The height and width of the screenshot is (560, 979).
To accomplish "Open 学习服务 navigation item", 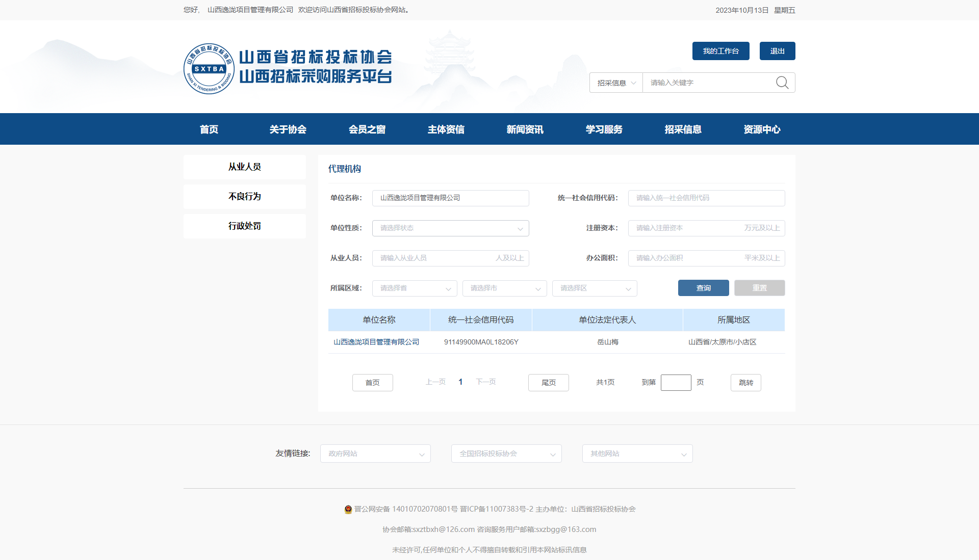I will click(604, 129).
